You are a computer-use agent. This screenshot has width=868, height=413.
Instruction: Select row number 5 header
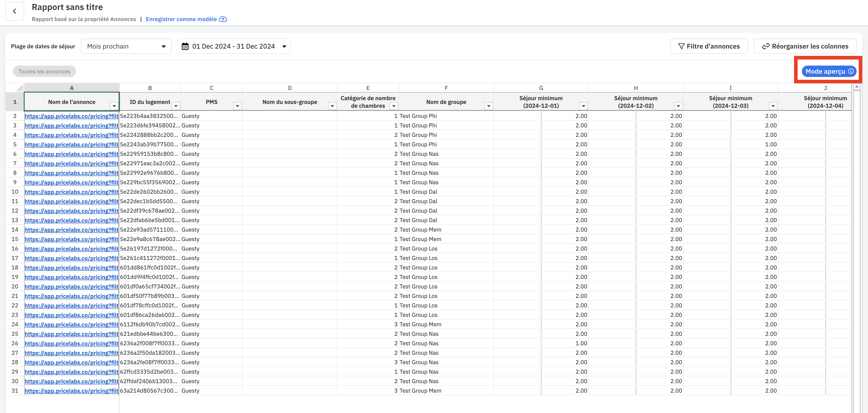click(15, 144)
